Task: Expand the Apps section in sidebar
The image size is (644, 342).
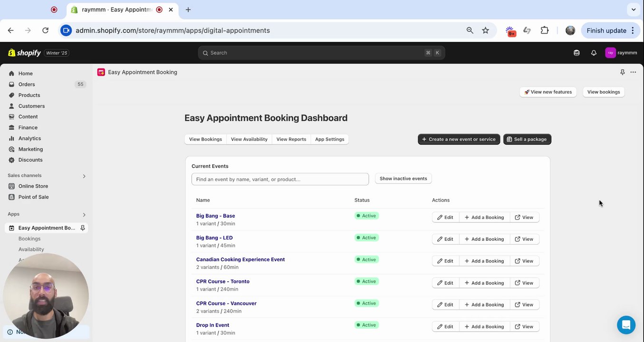Action: (x=84, y=215)
